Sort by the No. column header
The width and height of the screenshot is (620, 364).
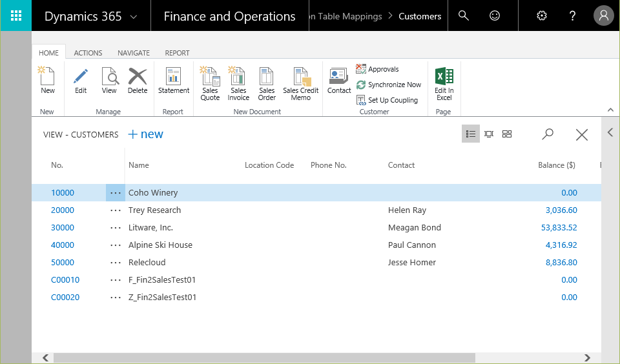[x=57, y=165]
